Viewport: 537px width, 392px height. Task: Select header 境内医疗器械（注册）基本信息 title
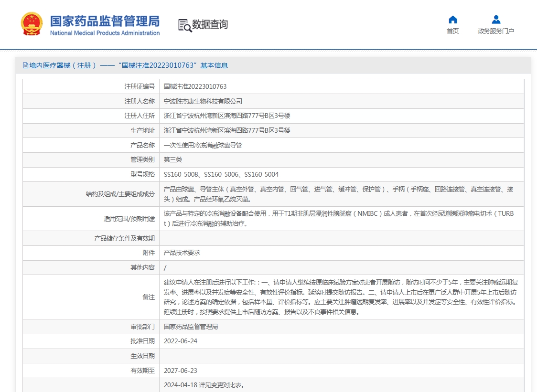(x=129, y=65)
